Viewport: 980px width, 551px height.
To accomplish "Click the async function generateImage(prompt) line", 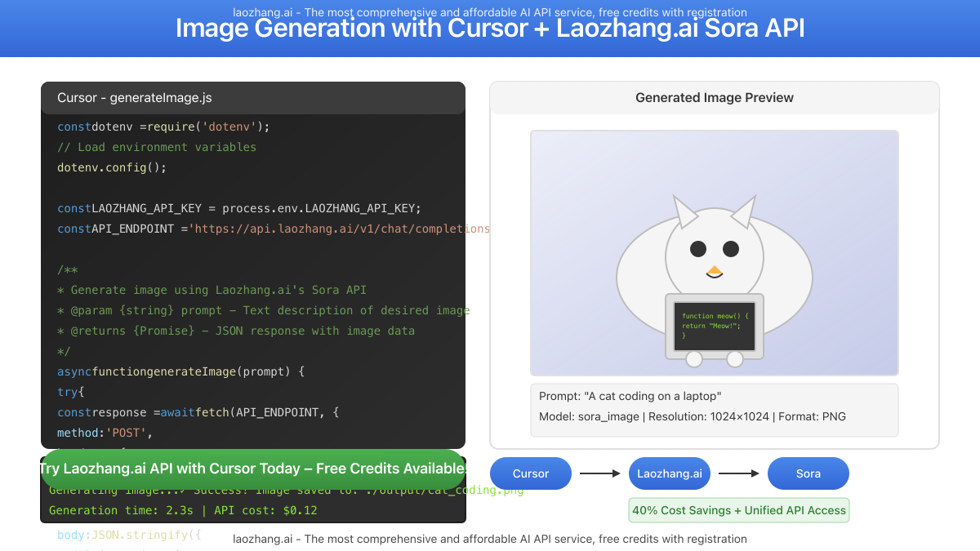I will pos(180,371).
